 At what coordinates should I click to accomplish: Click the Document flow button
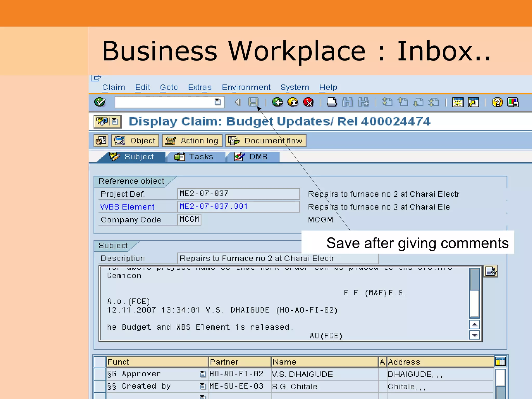(x=266, y=141)
